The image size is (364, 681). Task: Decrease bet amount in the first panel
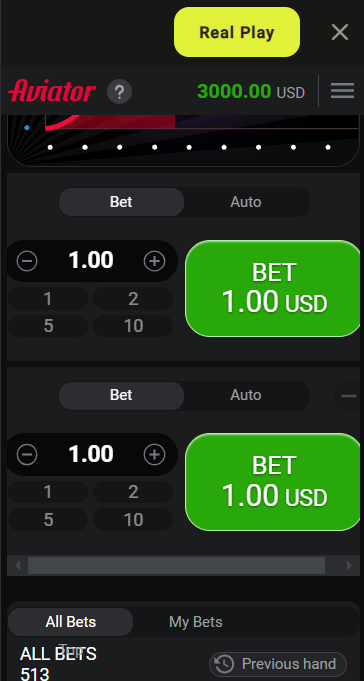[x=27, y=261]
